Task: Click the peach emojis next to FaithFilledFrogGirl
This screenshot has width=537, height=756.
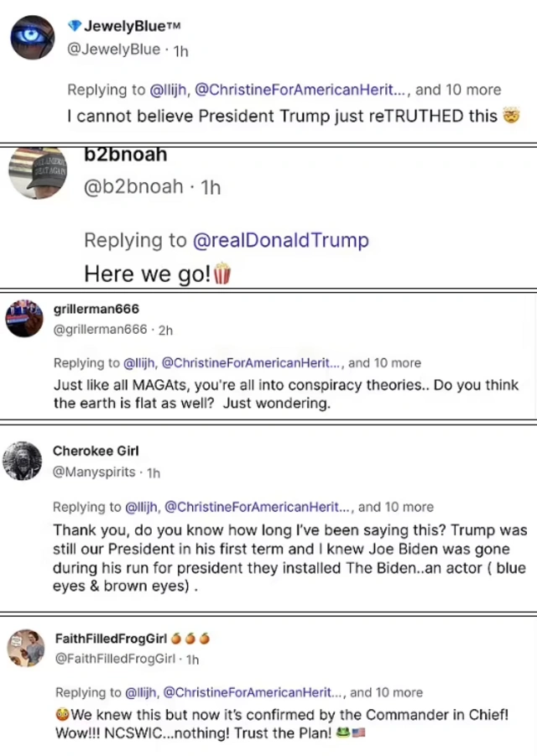Action: pos(190,639)
